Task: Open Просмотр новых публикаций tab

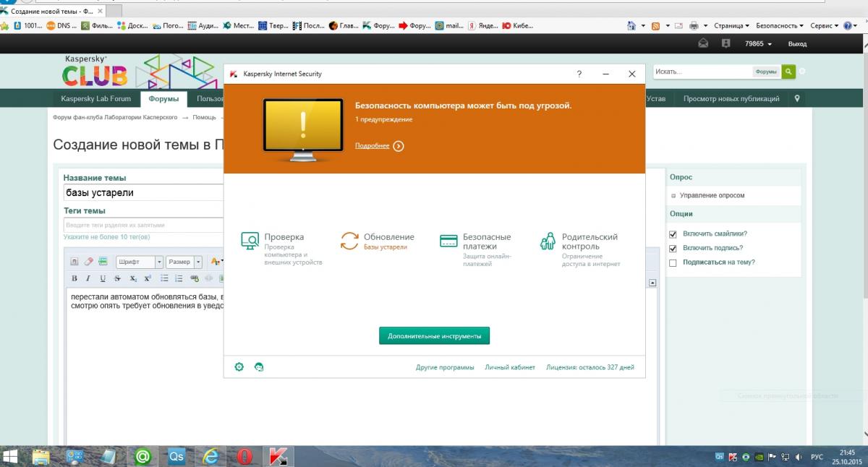Action: tap(731, 99)
